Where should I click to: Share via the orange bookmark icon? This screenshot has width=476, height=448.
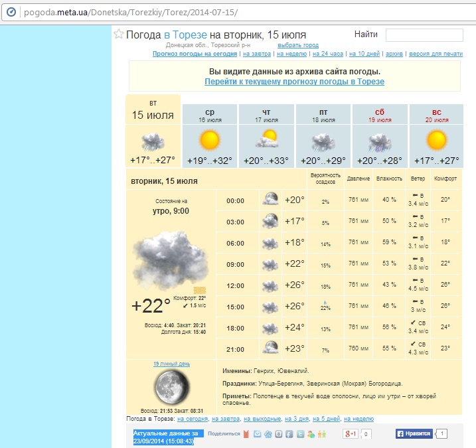[x=246, y=434]
